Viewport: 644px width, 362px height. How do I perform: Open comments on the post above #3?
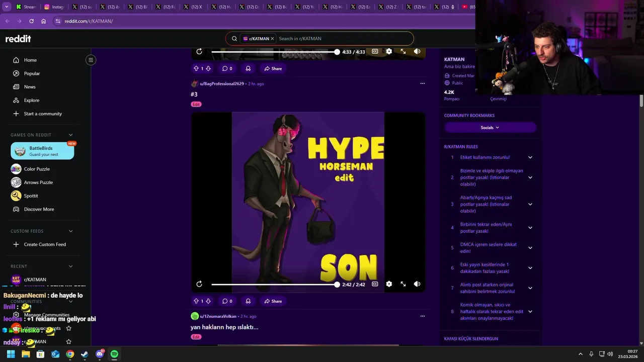(x=227, y=68)
